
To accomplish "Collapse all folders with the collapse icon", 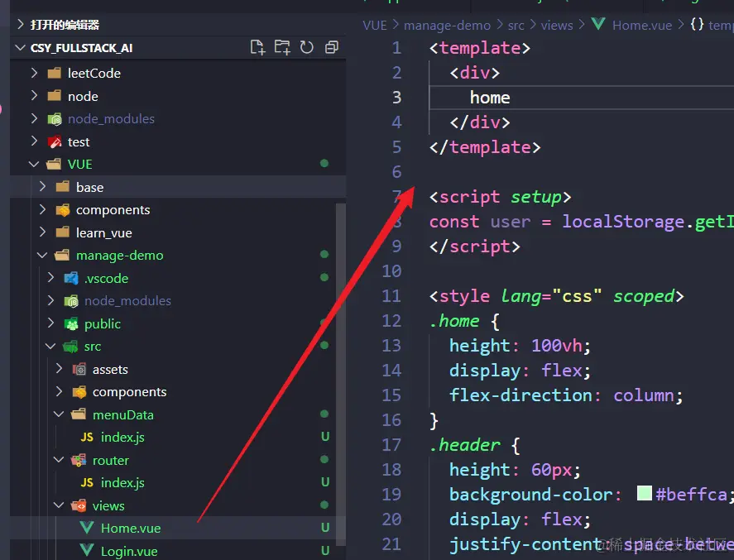I will [x=332, y=47].
